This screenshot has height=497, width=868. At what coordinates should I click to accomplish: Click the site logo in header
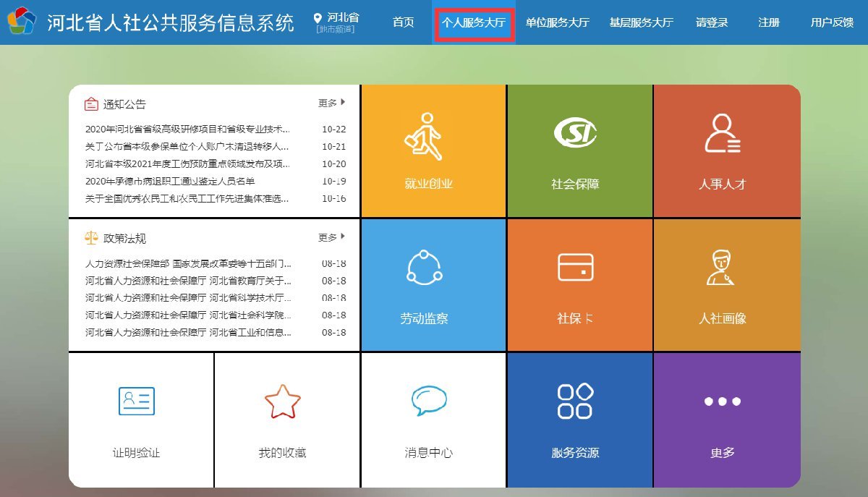point(22,22)
